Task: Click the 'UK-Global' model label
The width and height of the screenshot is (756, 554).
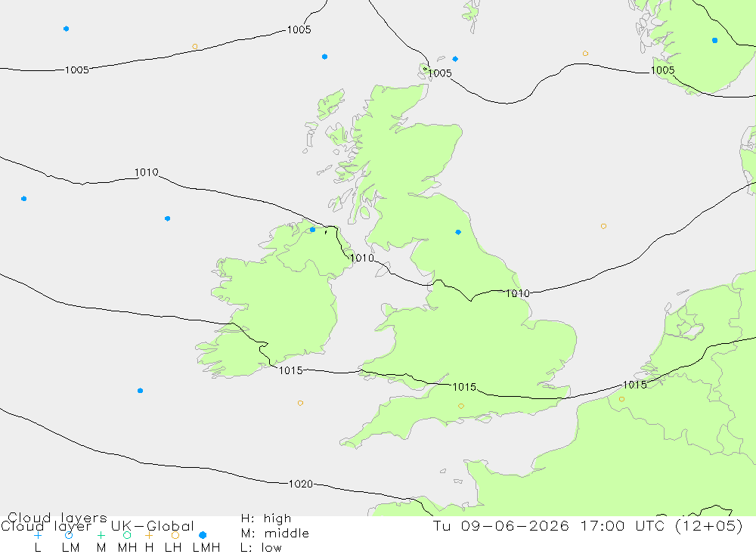Action: pos(153,525)
